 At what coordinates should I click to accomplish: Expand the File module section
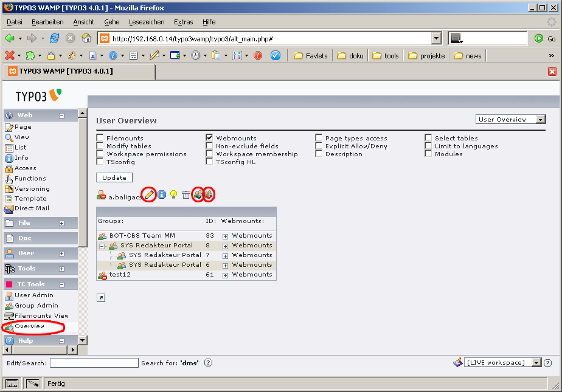(61, 224)
